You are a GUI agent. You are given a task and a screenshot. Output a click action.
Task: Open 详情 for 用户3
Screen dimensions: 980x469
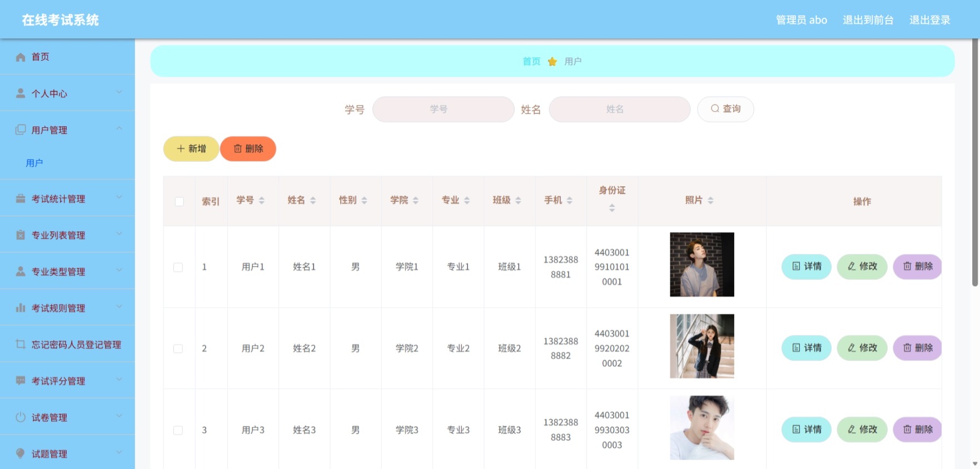click(x=807, y=430)
